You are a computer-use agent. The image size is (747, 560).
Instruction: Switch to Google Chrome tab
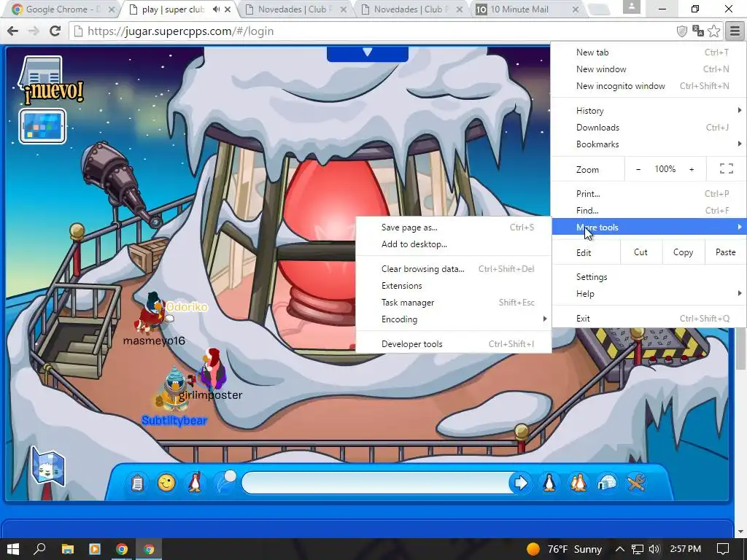[x=63, y=9]
